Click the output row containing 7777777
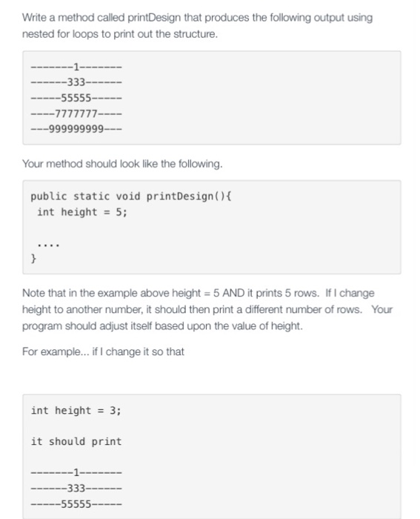 pyautogui.click(x=76, y=114)
